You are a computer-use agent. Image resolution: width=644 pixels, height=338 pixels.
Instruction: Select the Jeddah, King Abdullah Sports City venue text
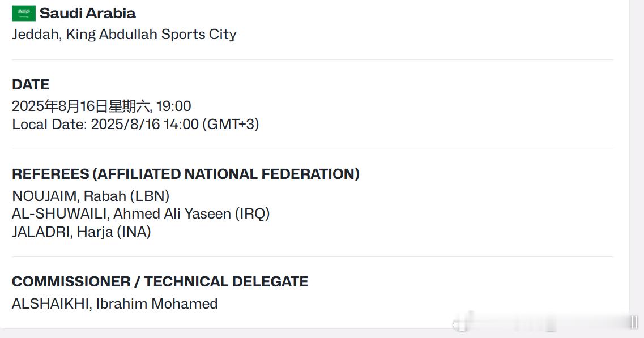[124, 34]
